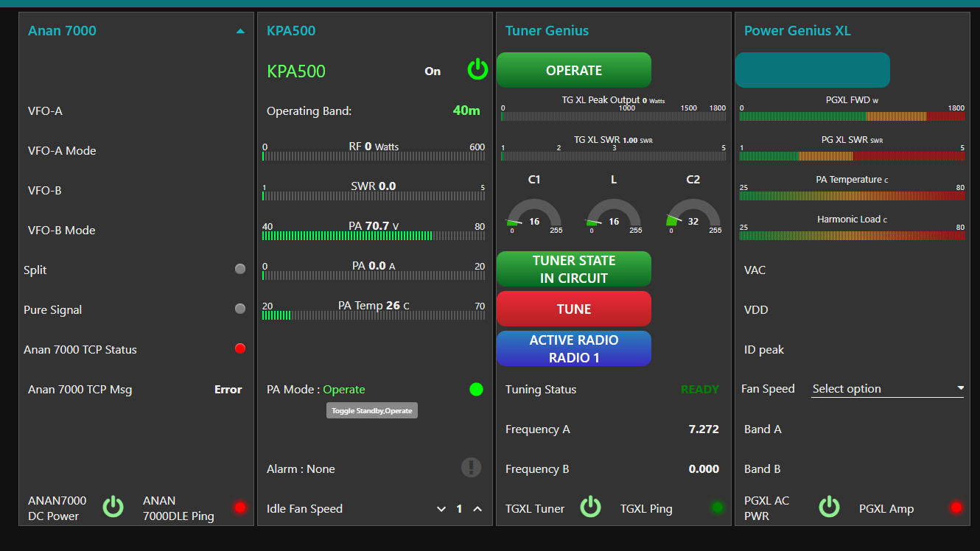Click the ANAN7000 DC Power icon
Image resolution: width=980 pixels, height=551 pixels.
click(113, 507)
